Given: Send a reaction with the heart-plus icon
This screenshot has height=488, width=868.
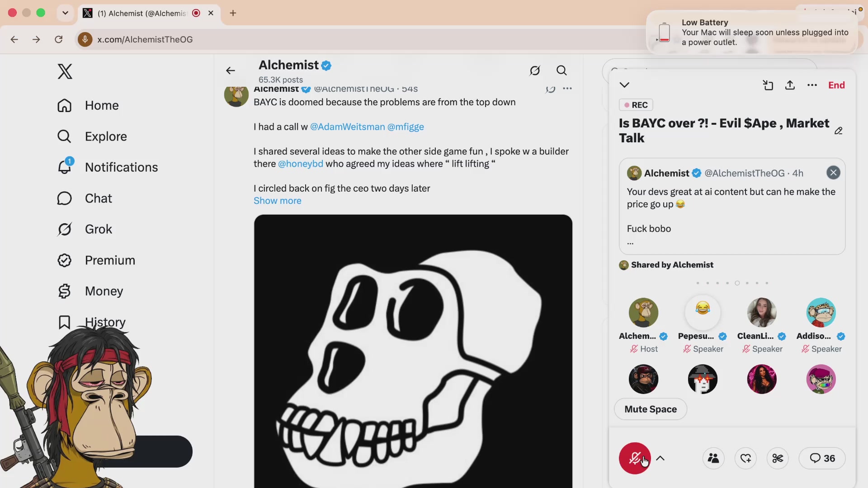Looking at the screenshot, I should (x=745, y=458).
